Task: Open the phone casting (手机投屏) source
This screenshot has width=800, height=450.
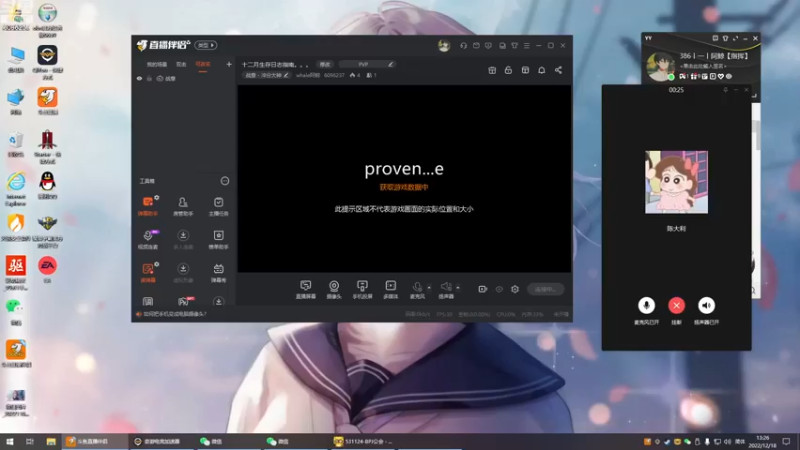Action: (362, 289)
